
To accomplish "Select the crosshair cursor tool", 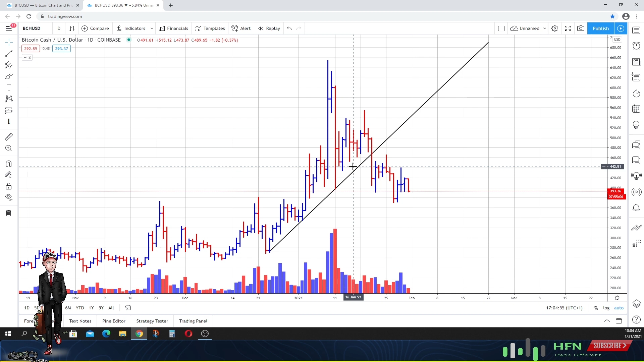I will pos(9,42).
